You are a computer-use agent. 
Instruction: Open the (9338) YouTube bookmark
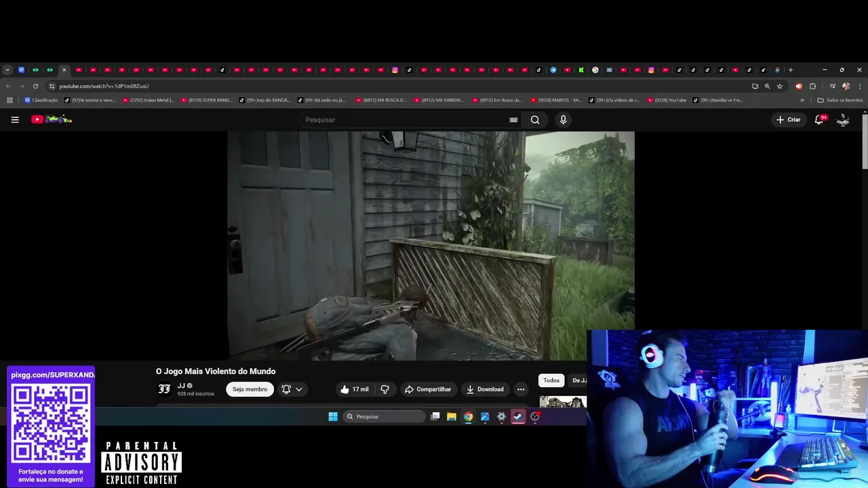[x=667, y=100]
